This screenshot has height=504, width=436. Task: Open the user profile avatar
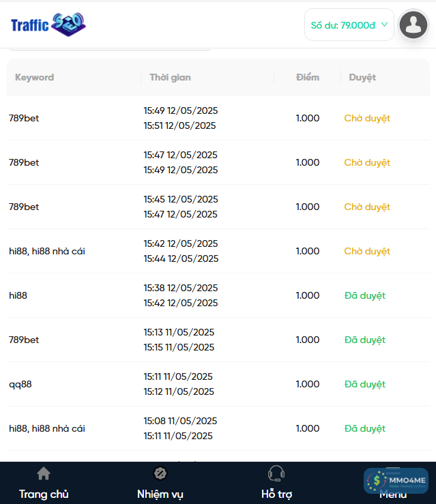(413, 25)
